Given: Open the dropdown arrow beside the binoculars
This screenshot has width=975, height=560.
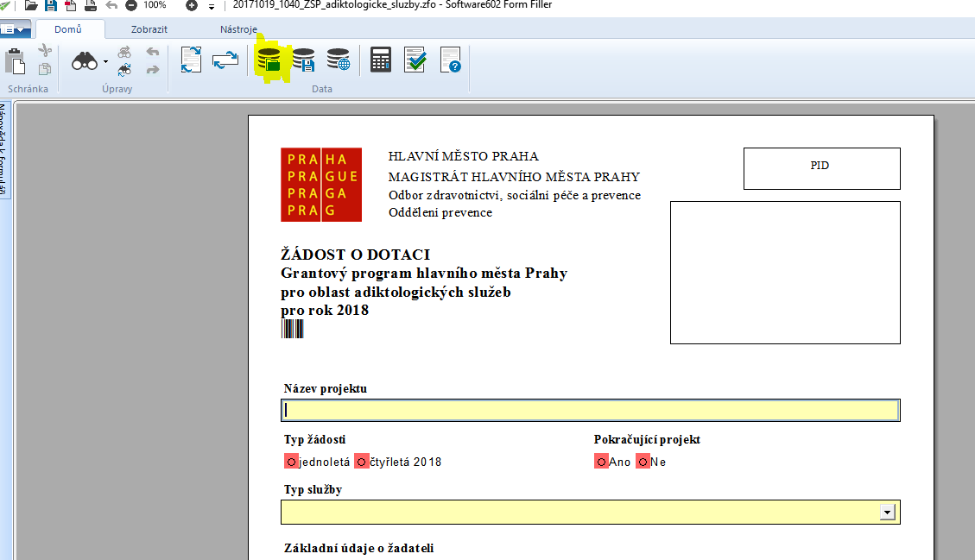Looking at the screenshot, I should pyautogui.click(x=105, y=62).
